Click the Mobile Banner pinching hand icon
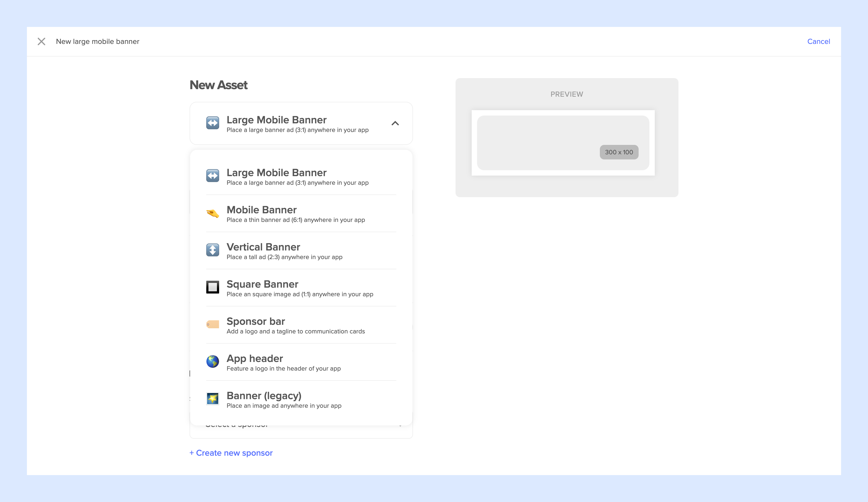Image resolution: width=868 pixels, height=502 pixels. coord(212,213)
